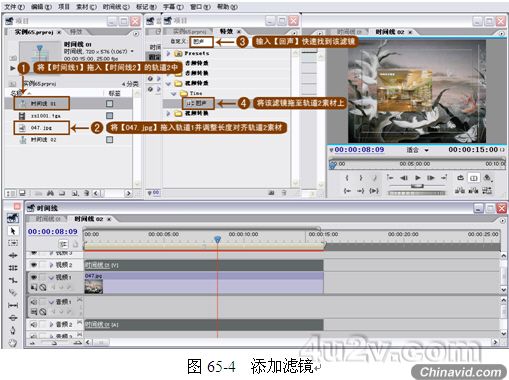Toggle eye visibility of Video 2 track

pos(34,265)
